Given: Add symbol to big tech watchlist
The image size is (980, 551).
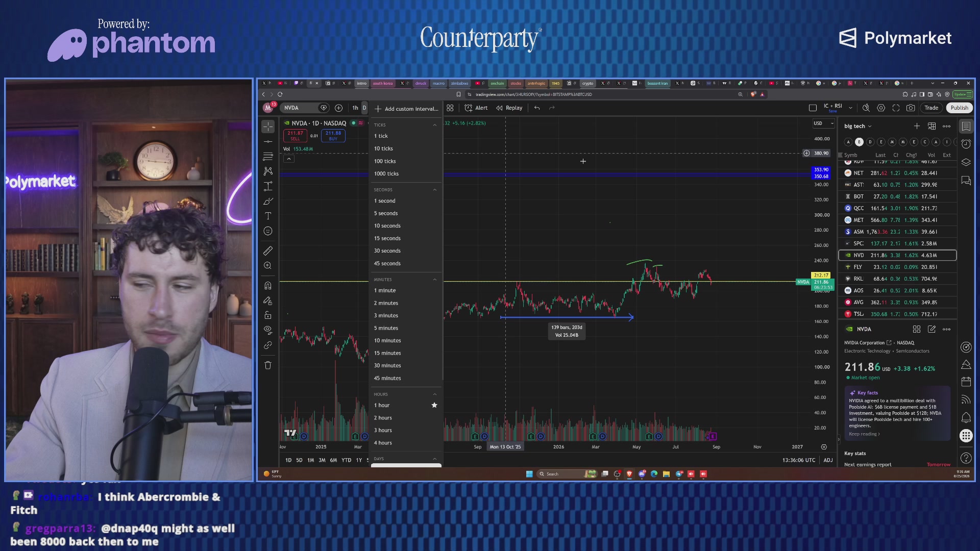Looking at the screenshot, I should (917, 126).
